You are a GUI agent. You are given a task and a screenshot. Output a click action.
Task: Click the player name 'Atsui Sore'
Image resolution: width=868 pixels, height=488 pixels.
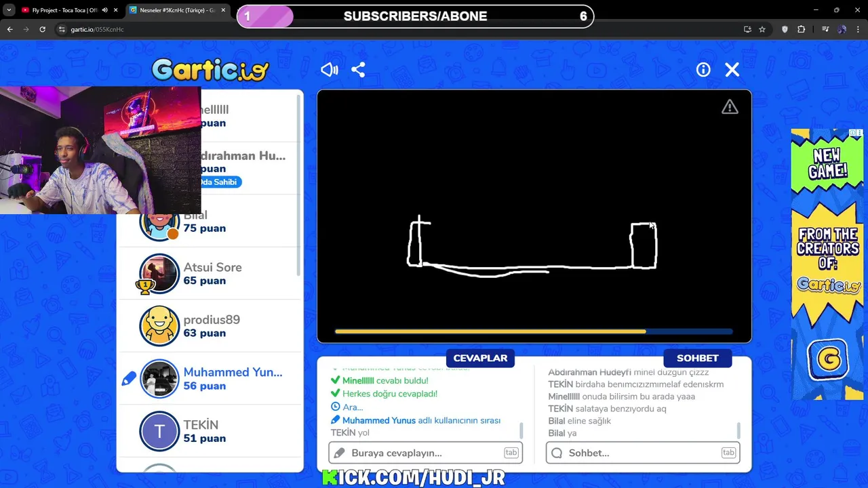(x=212, y=267)
